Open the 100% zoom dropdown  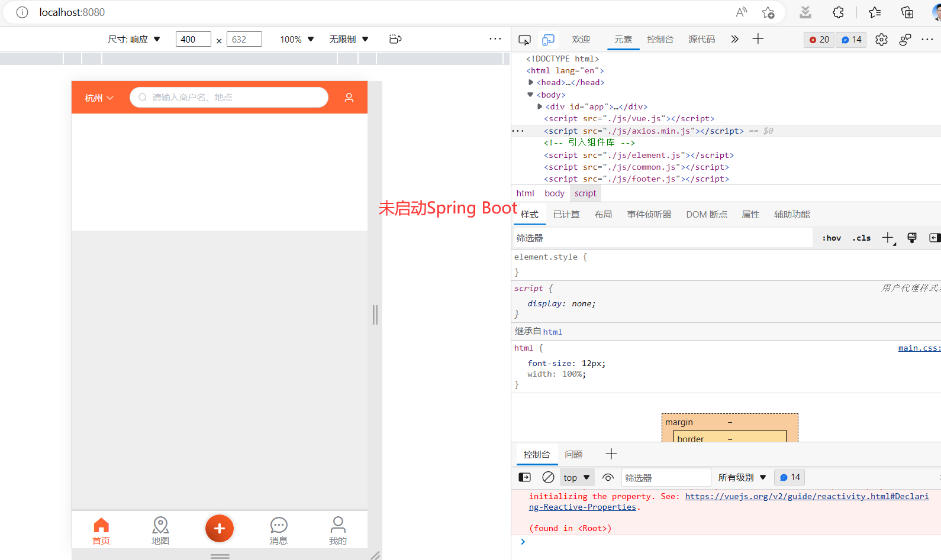click(297, 39)
